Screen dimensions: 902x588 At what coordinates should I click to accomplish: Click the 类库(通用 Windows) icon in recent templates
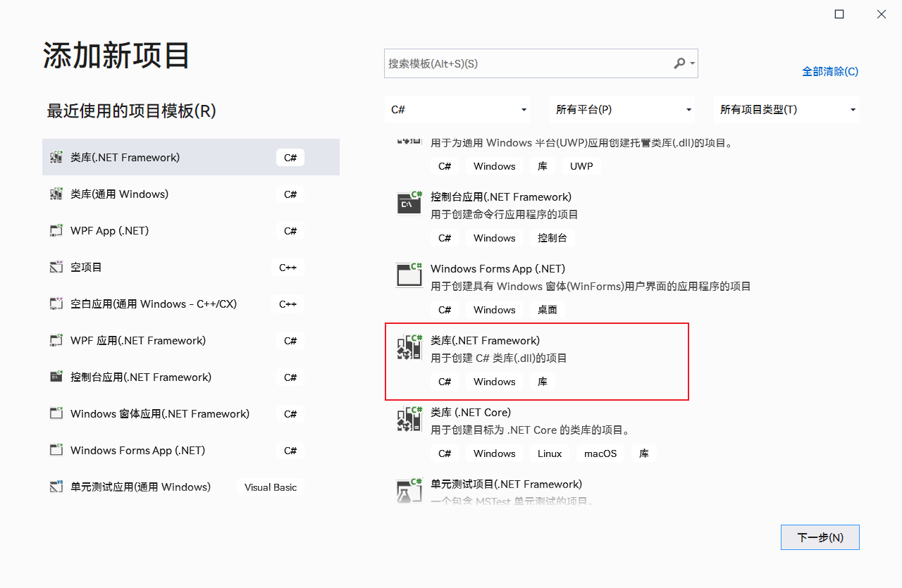click(56, 194)
